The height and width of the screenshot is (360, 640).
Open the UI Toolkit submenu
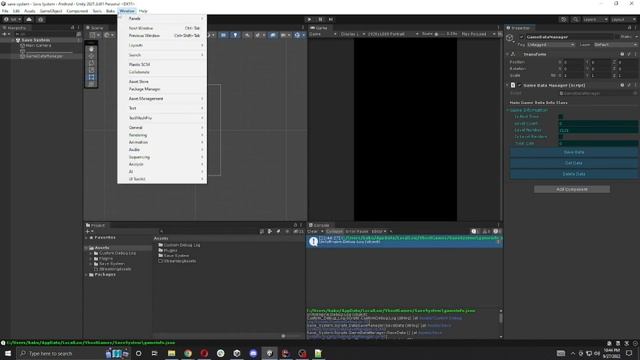coord(162,179)
